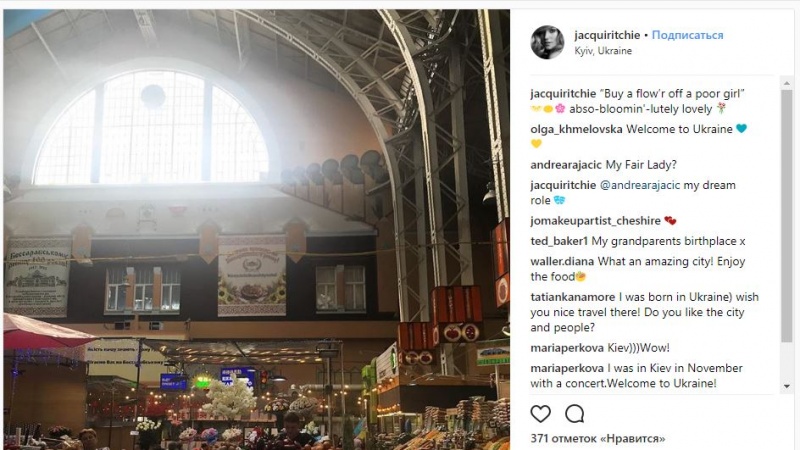Click the comments scrollbar thumb
This screenshot has width=800, height=450.
[787, 216]
